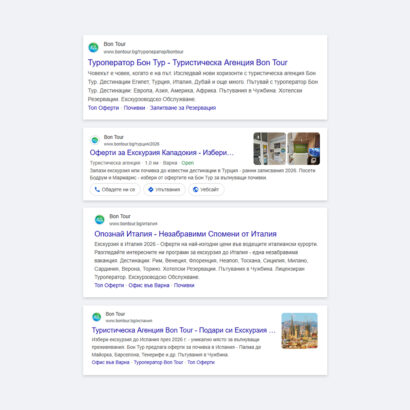Click the Bon Tour site name in the Кападокия result
Viewport: 410px width, 410px height.
113,137
